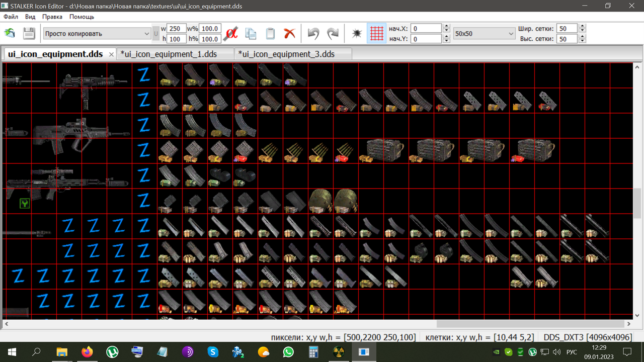This screenshot has width=644, height=362.
Task: Decrease Выс. сетки with the down arrow
Action: tap(582, 41)
